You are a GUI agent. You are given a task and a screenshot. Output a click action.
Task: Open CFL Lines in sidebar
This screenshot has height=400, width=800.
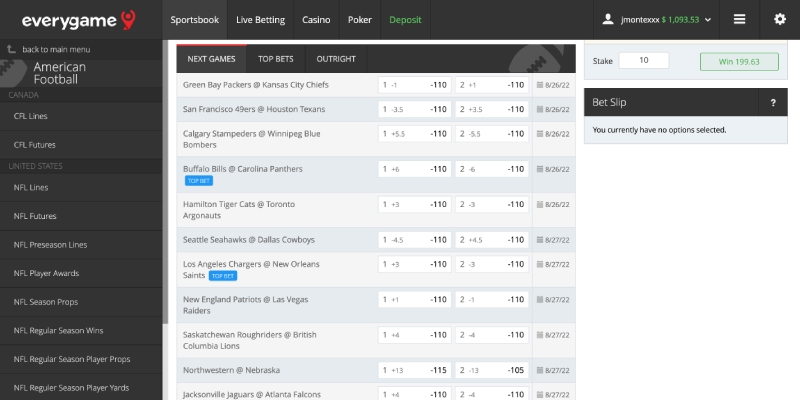click(81, 116)
